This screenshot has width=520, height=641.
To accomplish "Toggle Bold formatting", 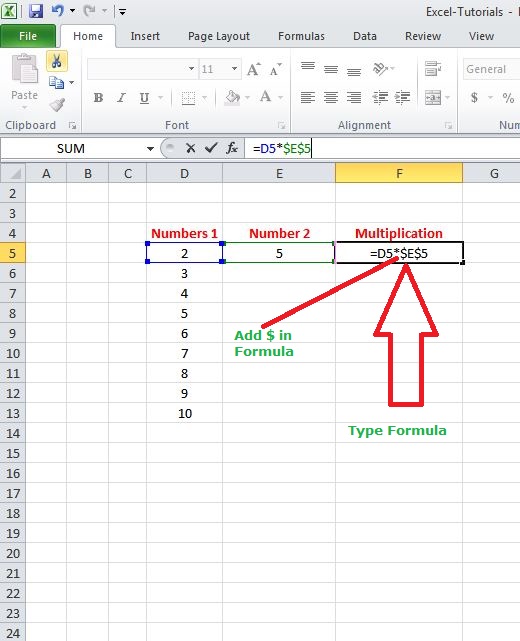I will pos(98,98).
